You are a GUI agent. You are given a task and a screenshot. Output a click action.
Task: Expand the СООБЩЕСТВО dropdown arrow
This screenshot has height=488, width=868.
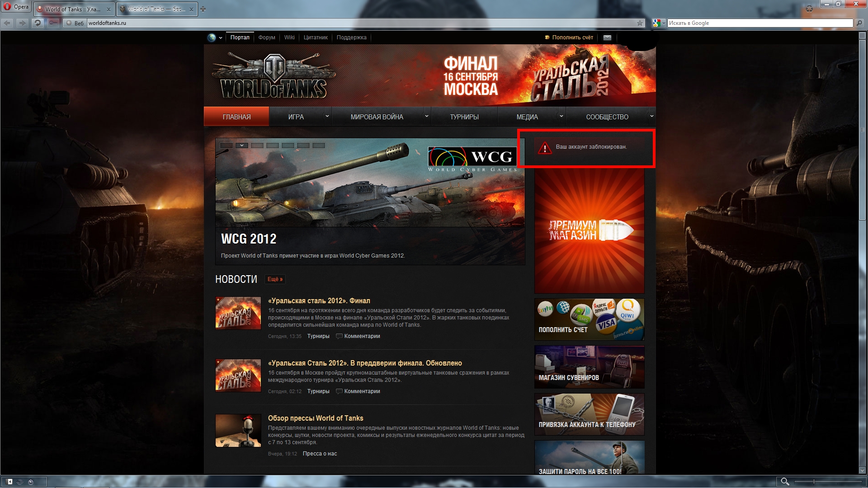point(651,116)
